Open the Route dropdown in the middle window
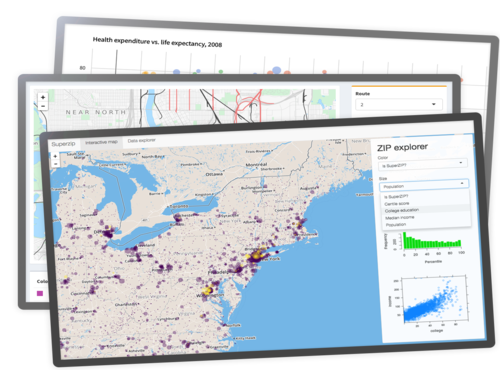 [399, 104]
